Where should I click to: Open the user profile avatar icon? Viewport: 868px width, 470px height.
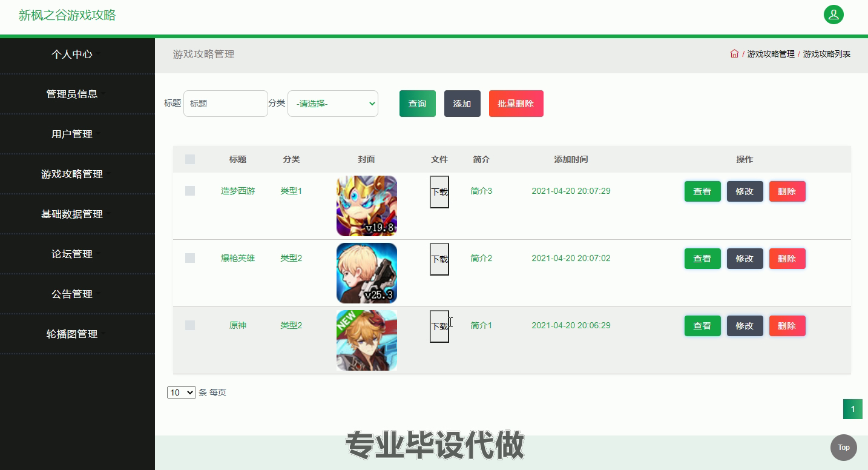tap(833, 15)
